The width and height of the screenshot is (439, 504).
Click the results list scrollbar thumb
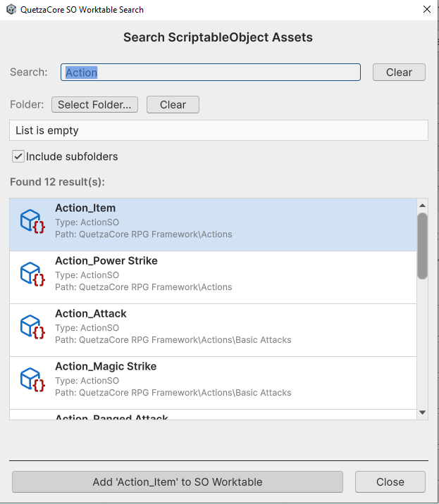coord(422,245)
